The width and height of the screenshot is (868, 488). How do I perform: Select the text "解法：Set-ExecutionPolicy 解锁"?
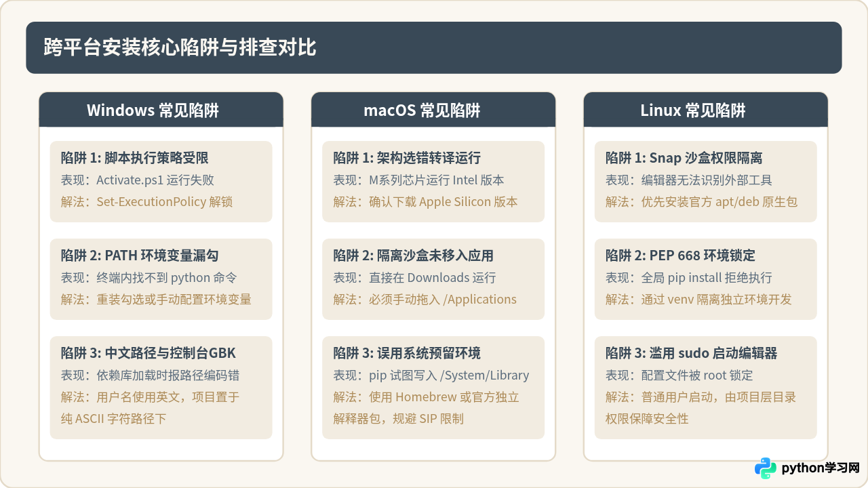click(x=147, y=202)
